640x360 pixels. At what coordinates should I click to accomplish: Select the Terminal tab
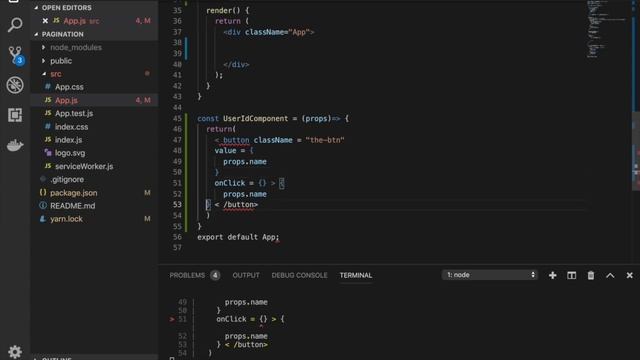pyautogui.click(x=356, y=276)
